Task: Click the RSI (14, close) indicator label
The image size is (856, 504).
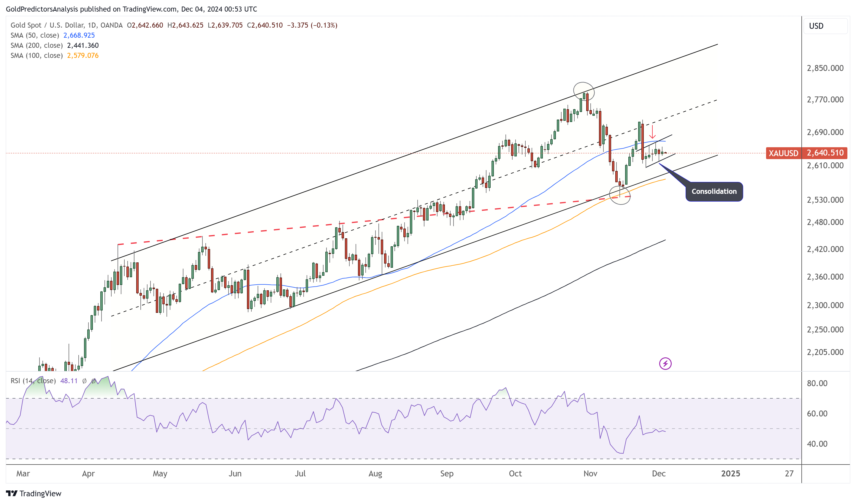Action: pos(33,381)
